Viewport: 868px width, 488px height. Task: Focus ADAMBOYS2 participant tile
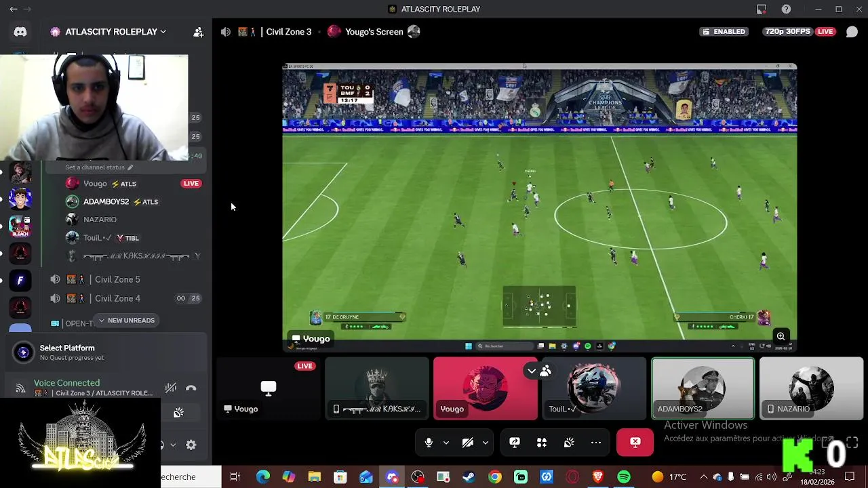(x=703, y=388)
